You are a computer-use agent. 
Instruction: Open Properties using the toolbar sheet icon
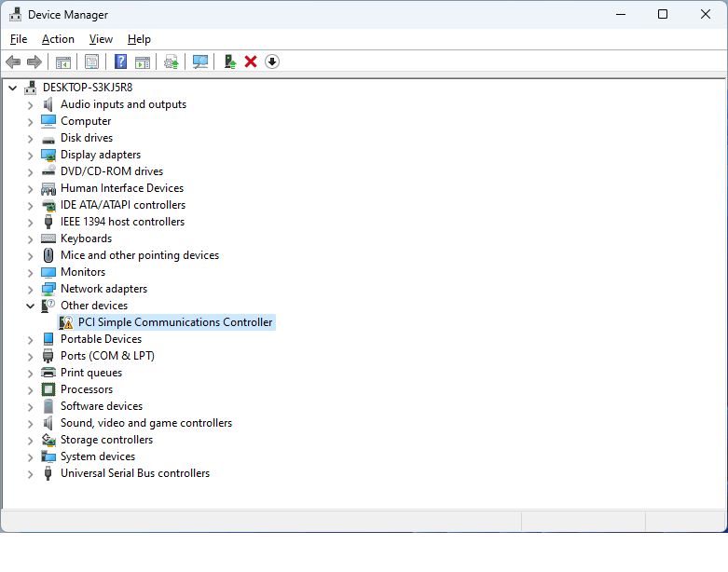[92, 61]
